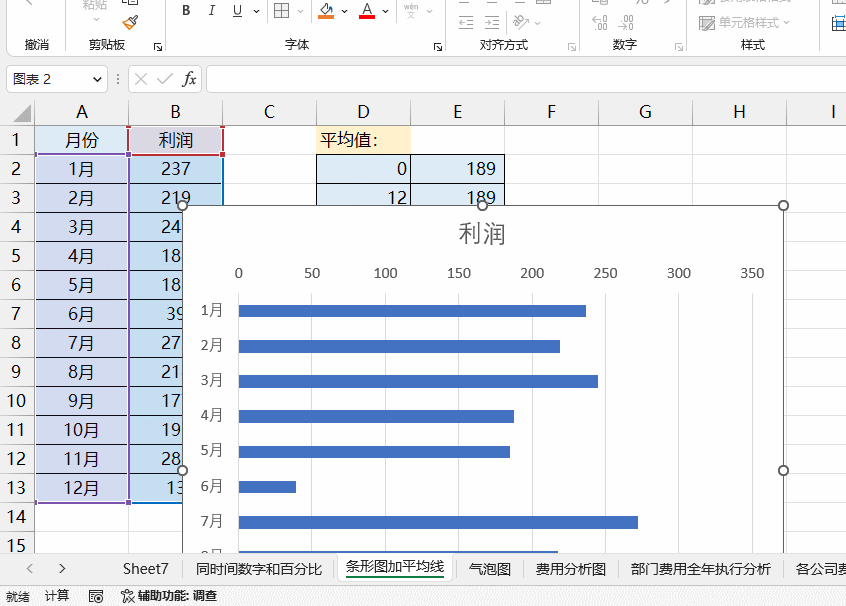846x606 pixels.
Task: Click cell A1 containing 月份
Action: click(81, 140)
